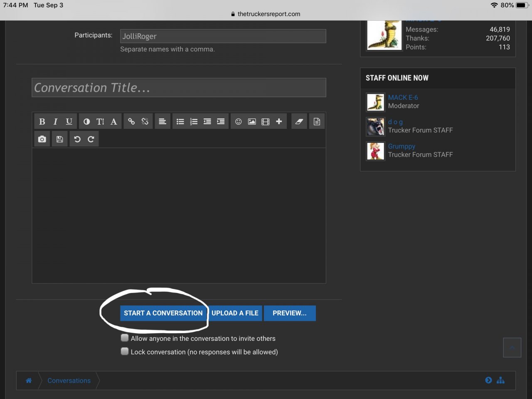This screenshot has width=532, height=399.
Task: Insert an image into message
Action: pos(252,121)
